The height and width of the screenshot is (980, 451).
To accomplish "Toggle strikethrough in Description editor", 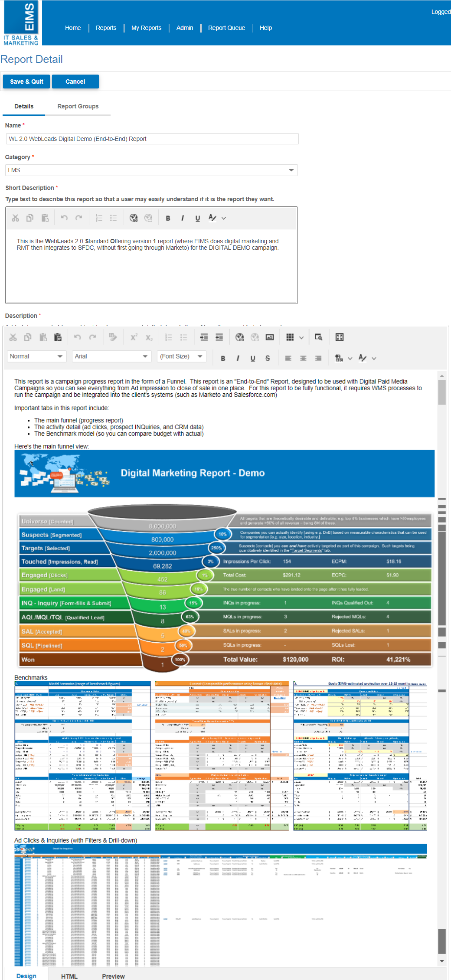I will tap(268, 358).
